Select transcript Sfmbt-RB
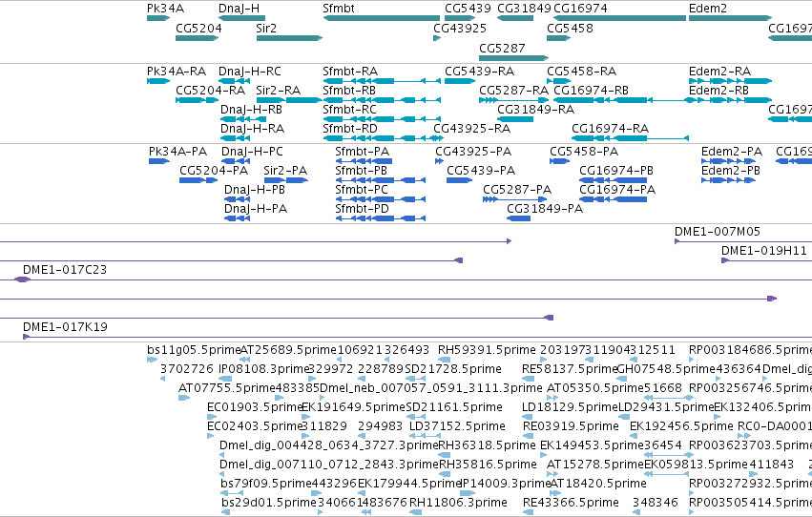Image resolution: width=812 pixels, height=517 pixels. pyautogui.click(x=382, y=100)
